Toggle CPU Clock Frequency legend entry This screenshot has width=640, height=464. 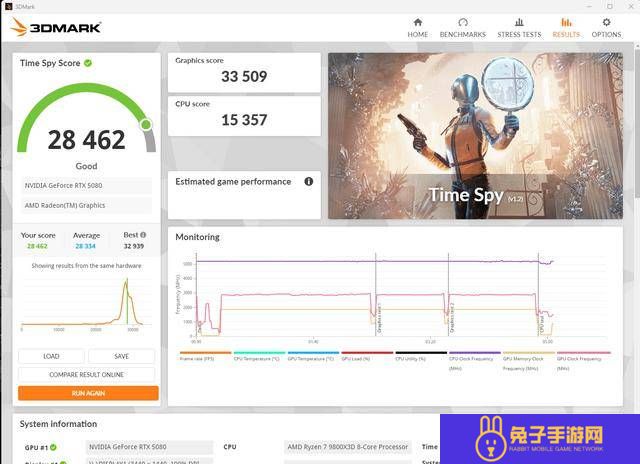click(475, 361)
